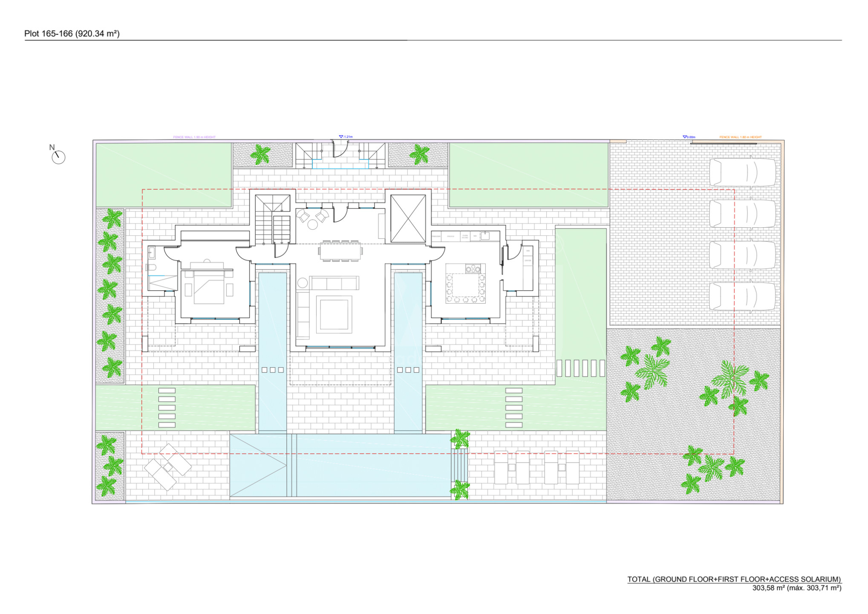Click the orange FENCE WALL height label
Viewport: 868px width, 614px height.
(741, 137)
